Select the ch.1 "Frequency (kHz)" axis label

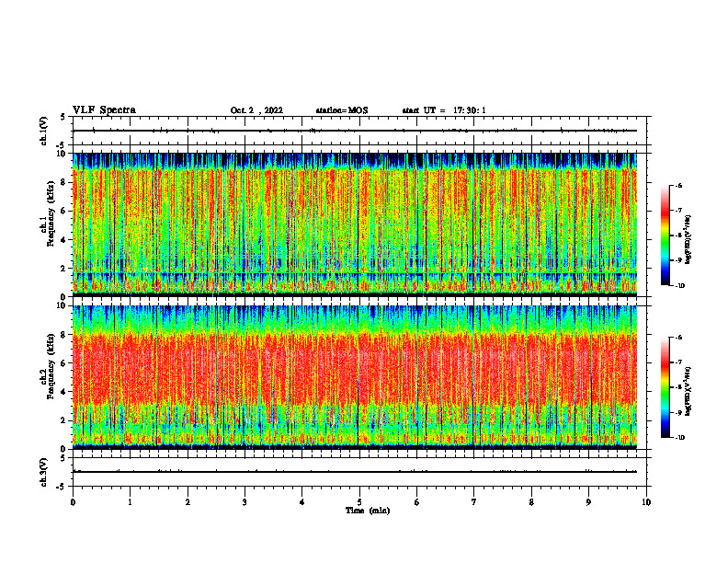[51, 213]
